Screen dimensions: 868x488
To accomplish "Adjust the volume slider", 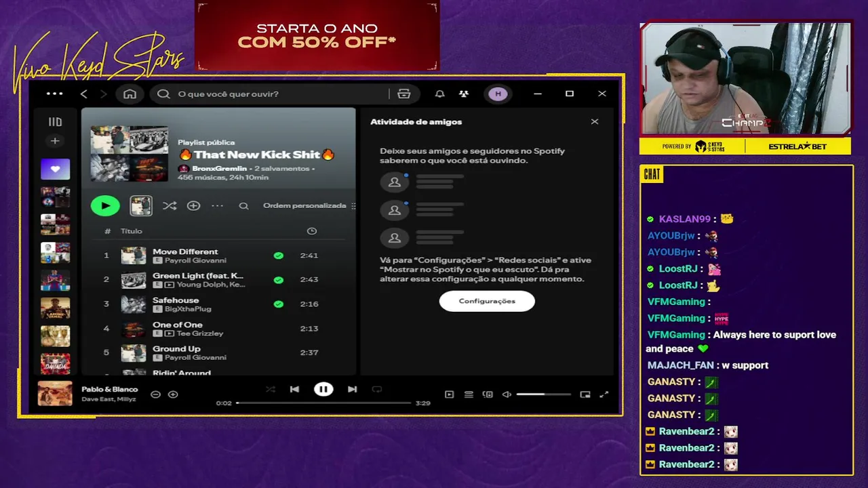I will point(543,394).
